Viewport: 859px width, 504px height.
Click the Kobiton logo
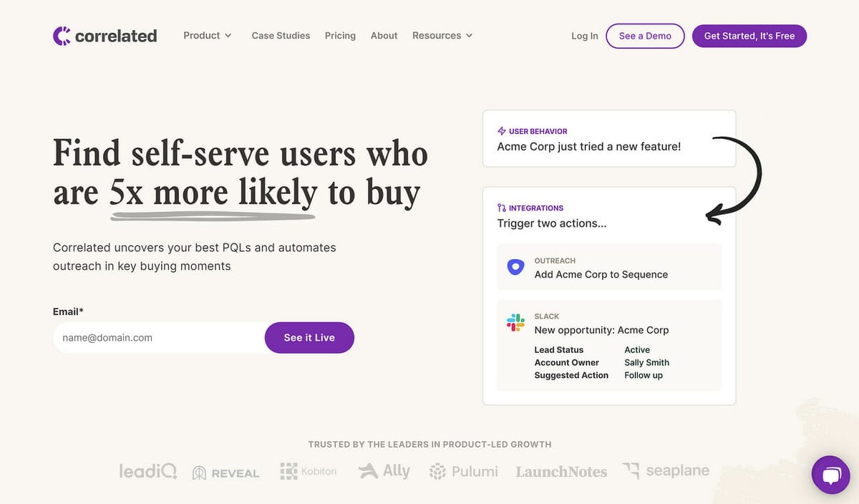(x=308, y=471)
